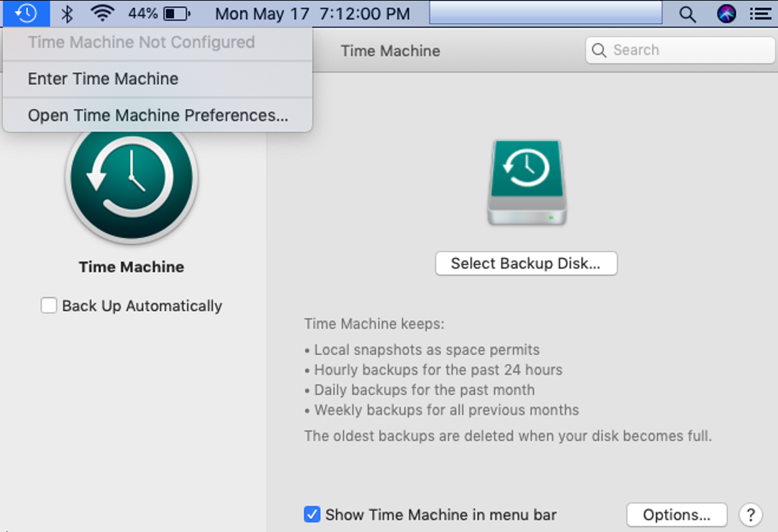Click the 44% battery status indicator
This screenshot has height=532, width=778.
click(159, 14)
